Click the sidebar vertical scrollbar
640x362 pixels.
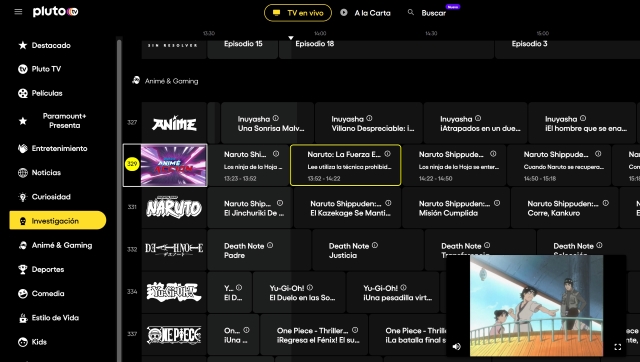[x=119, y=200]
